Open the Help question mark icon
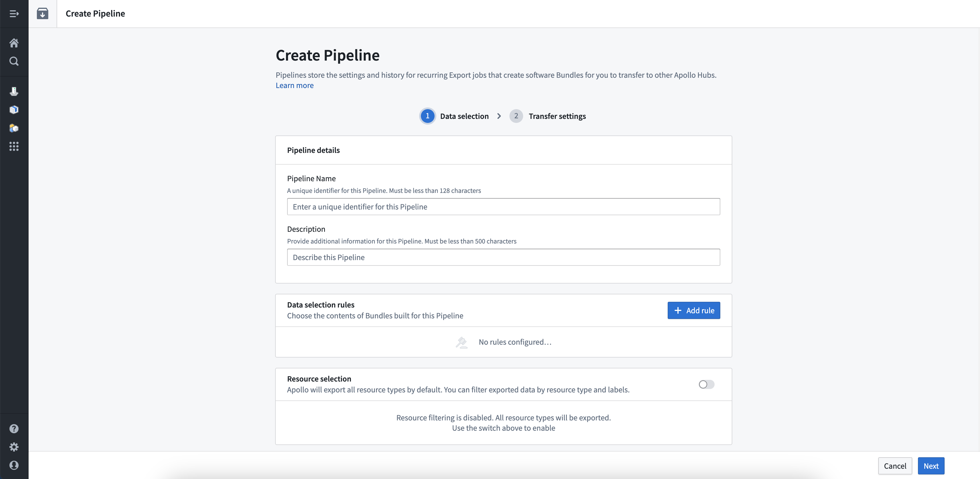Image resolution: width=980 pixels, height=479 pixels. point(14,429)
